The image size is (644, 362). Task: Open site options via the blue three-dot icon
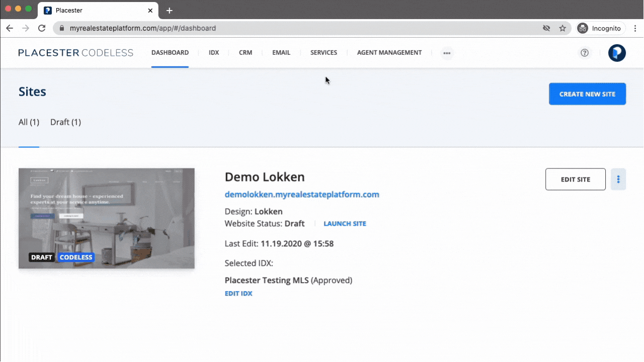(x=618, y=179)
